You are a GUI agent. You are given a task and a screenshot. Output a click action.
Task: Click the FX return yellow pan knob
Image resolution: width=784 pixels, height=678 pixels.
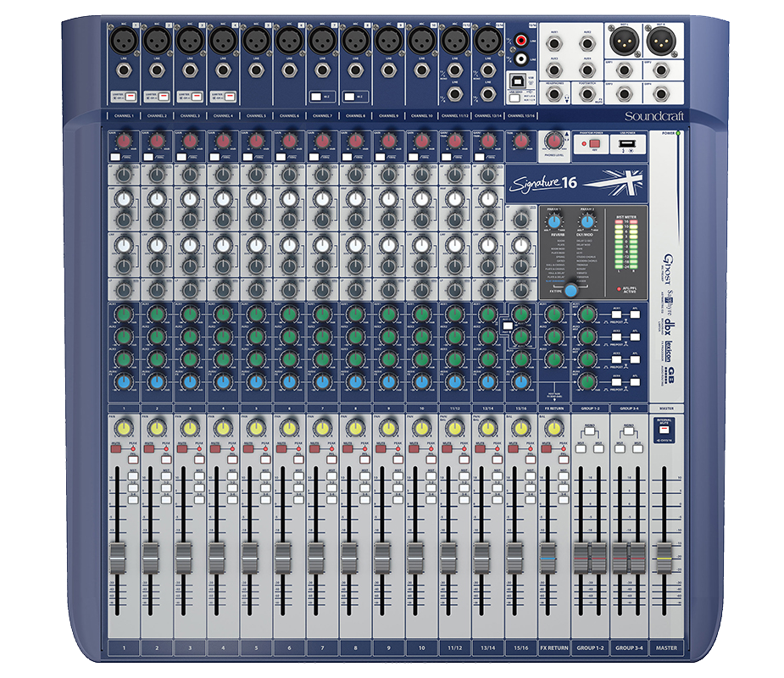click(x=553, y=429)
